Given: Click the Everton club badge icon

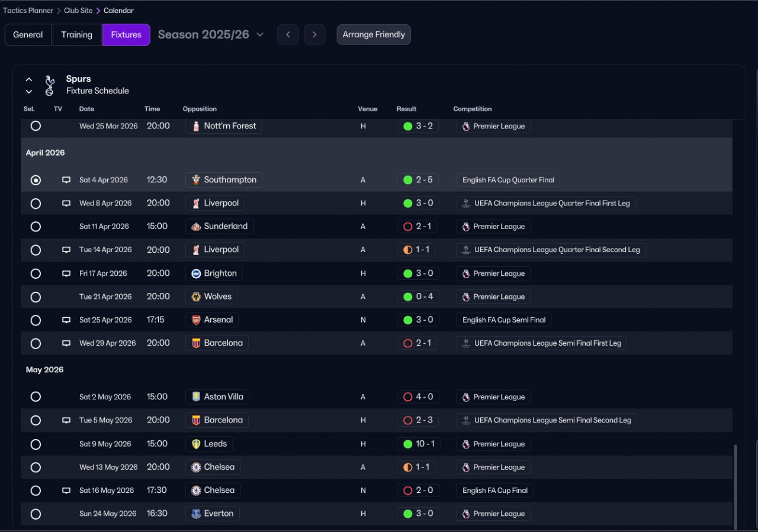Looking at the screenshot, I should [196, 514].
